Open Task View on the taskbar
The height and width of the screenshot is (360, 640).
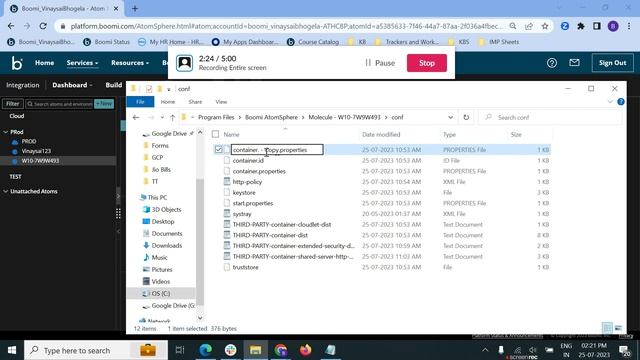(x=180, y=350)
